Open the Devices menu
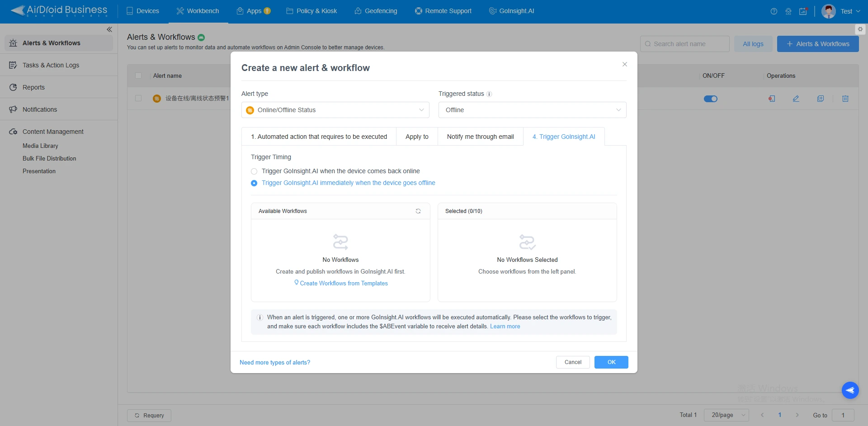 [143, 11]
